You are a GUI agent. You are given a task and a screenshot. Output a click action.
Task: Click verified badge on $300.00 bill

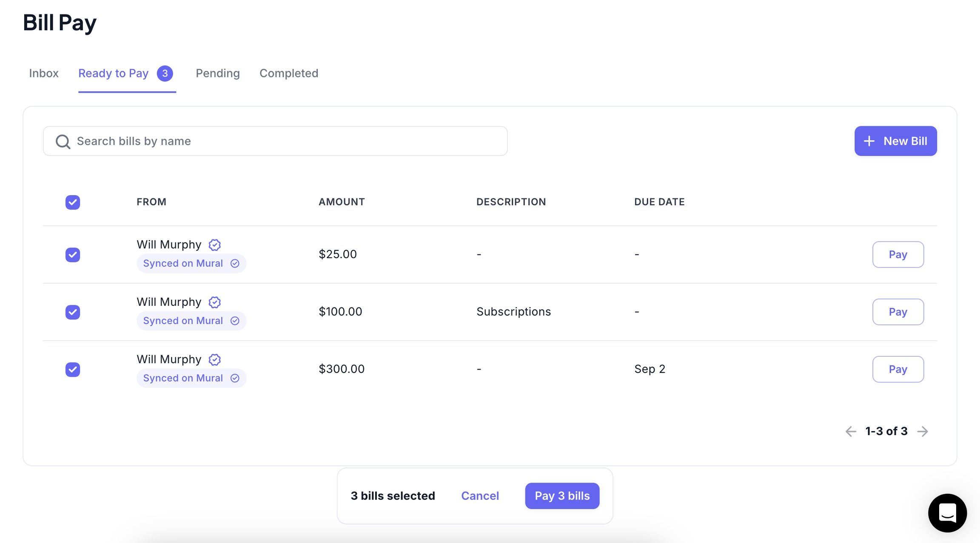[214, 360]
